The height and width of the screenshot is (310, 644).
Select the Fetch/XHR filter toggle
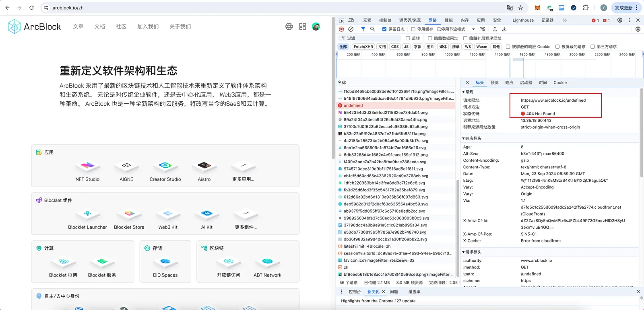[x=363, y=47]
